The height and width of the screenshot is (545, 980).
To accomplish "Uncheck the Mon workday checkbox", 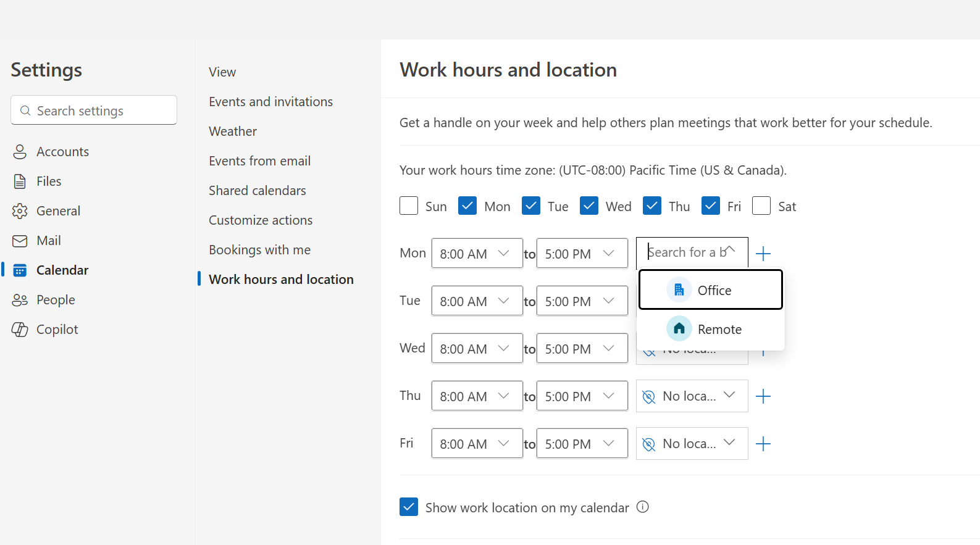I will point(467,206).
